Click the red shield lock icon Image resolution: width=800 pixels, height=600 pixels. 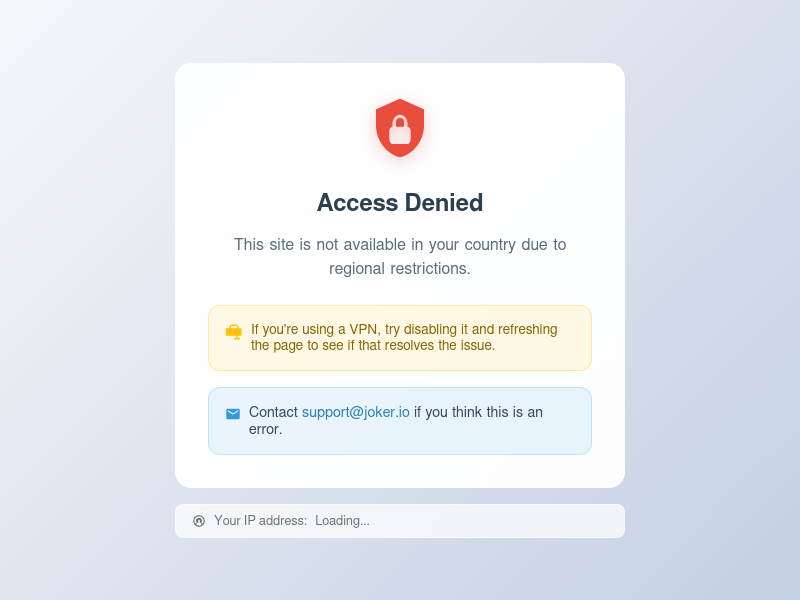coord(400,127)
